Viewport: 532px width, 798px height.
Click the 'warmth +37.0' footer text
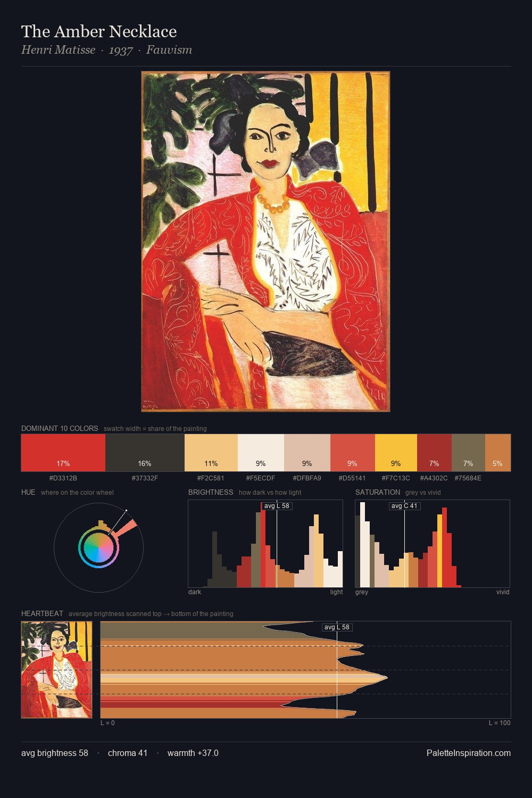[x=193, y=753]
